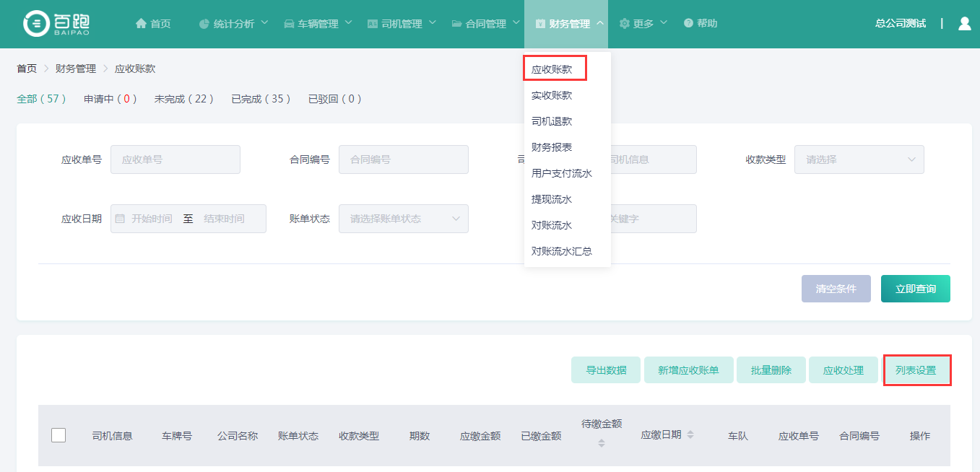Click the gear icon for 更多

624,24
